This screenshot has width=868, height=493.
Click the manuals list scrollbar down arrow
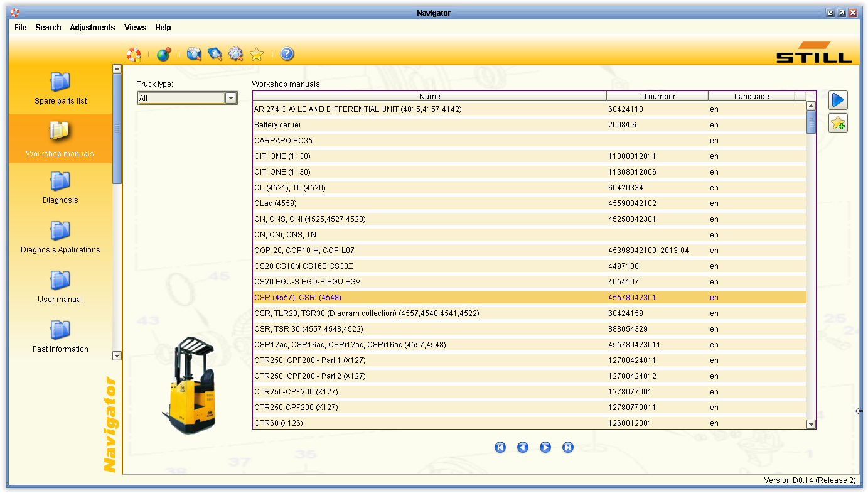pyautogui.click(x=811, y=425)
